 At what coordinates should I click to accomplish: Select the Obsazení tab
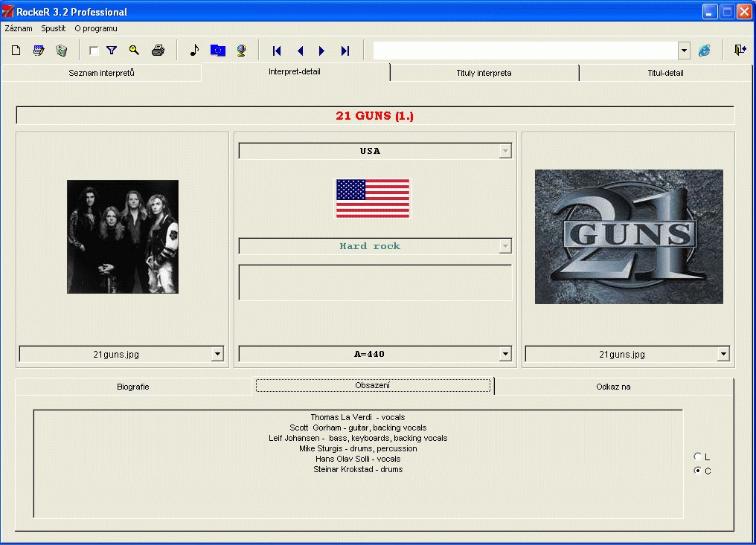pyautogui.click(x=373, y=385)
